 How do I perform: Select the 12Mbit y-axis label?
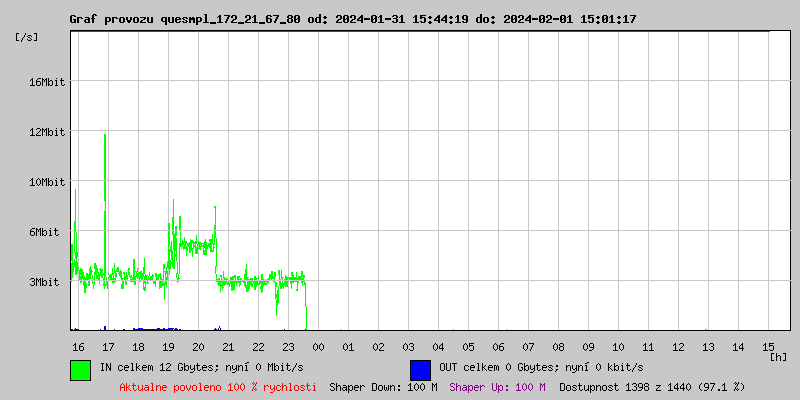pos(47,132)
